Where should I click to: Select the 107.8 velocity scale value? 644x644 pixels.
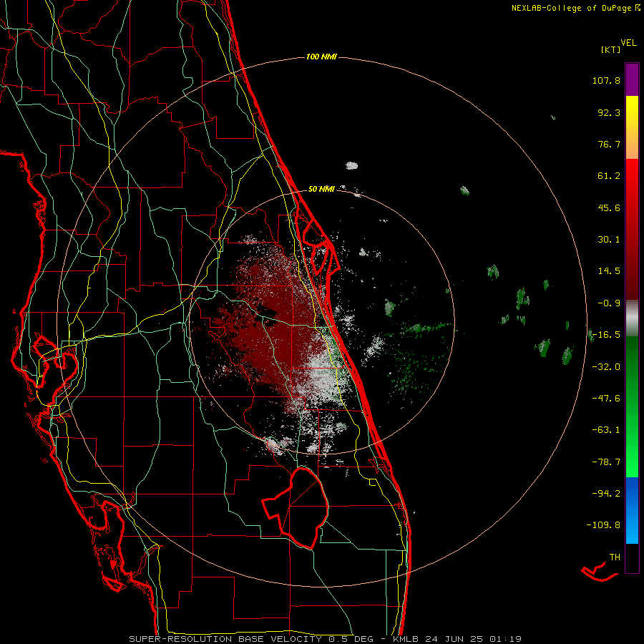(x=606, y=80)
